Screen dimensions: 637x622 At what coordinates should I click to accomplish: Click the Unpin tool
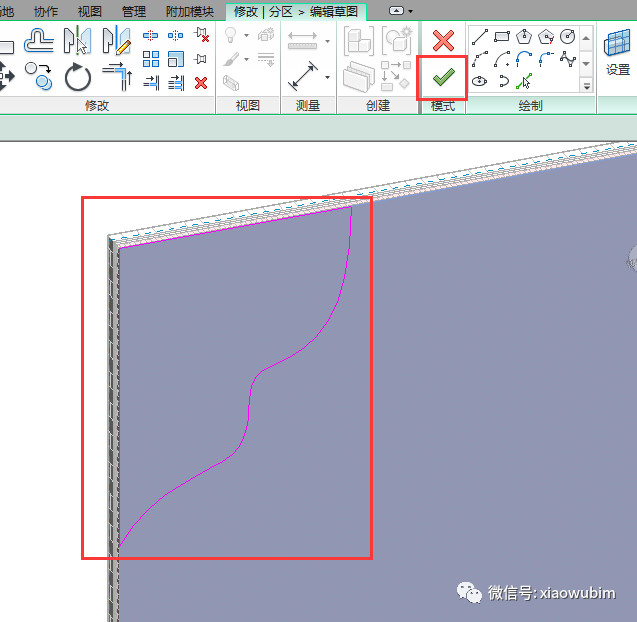201,35
